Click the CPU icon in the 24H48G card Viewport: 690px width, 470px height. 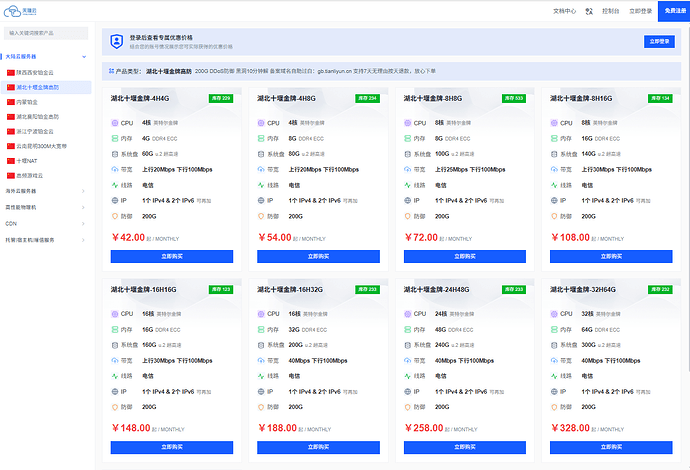(x=407, y=314)
